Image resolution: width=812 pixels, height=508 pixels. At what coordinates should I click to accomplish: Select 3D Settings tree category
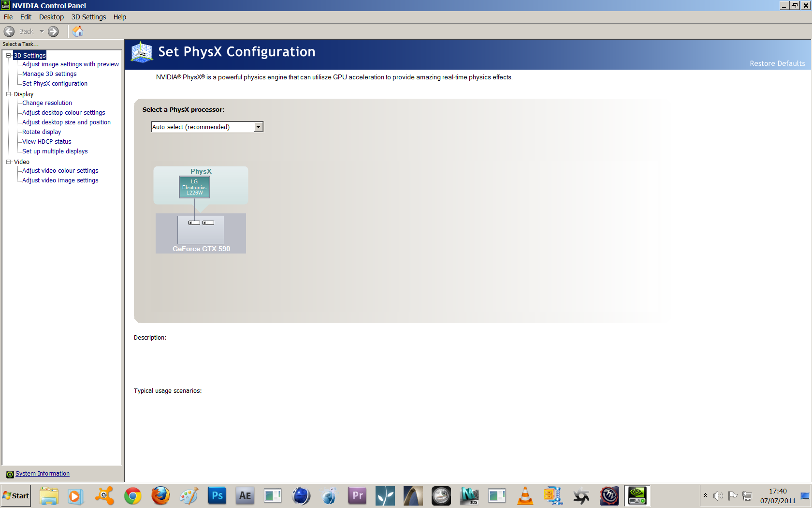pos(29,55)
